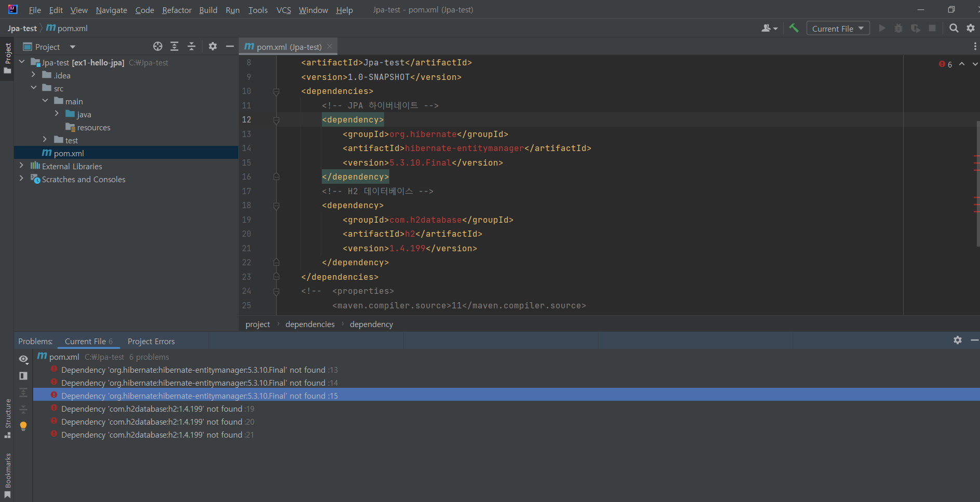Close the pom.xml editor tab
The width and height of the screenshot is (980, 502).
(330, 46)
